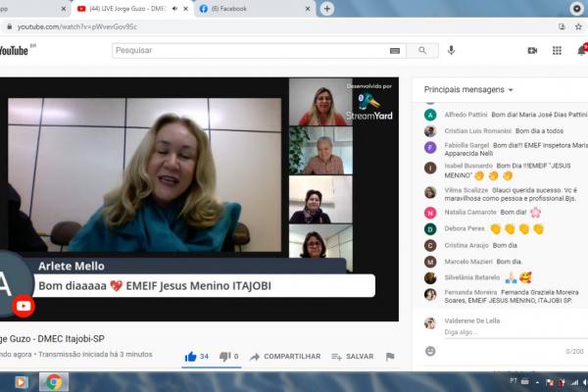
Task: Open emoji picker in chat
Action: point(430,350)
